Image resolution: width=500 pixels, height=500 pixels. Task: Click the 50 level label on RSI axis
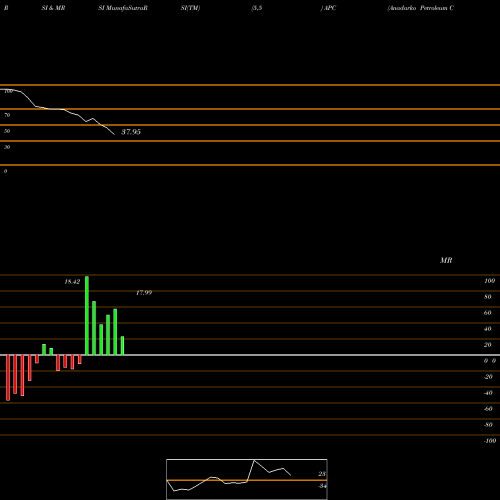pos(7,131)
